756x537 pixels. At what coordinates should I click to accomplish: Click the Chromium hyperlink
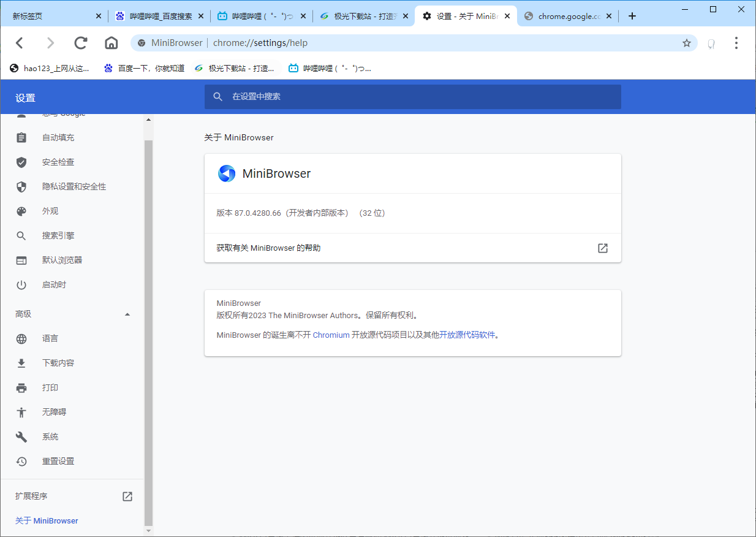pyautogui.click(x=331, y=335)
